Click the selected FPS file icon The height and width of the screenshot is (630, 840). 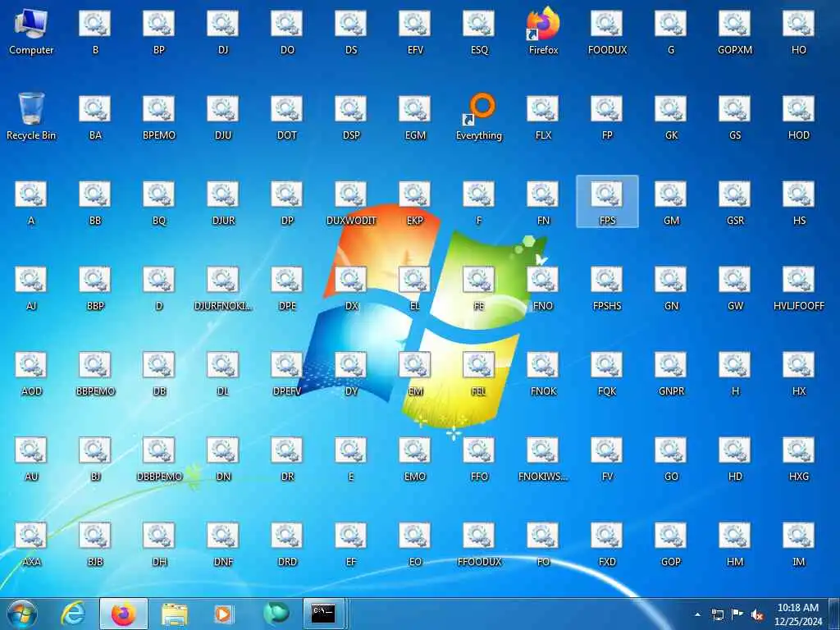click(607, 202)
